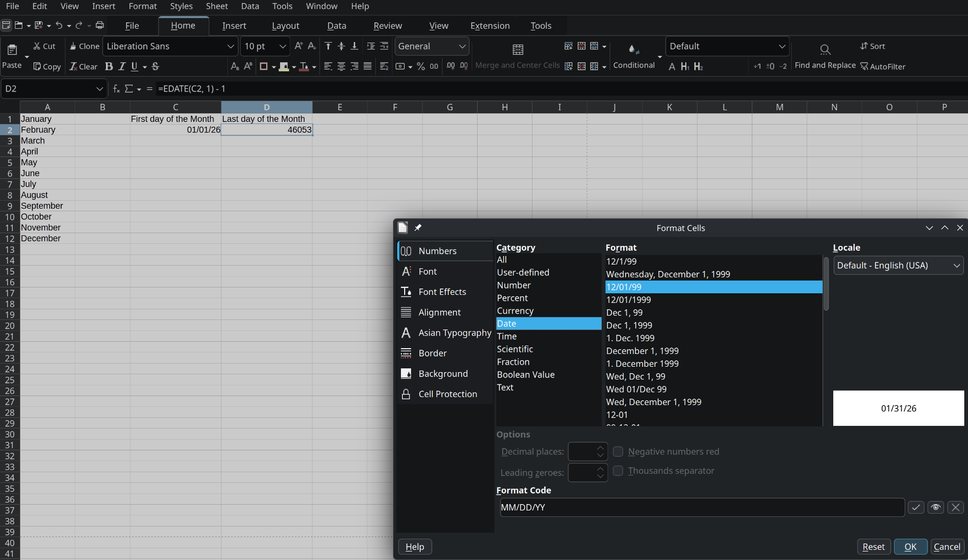Viewport: 968px width, 560px height.
Task: Toggle Italic formatting icon
Action: coord(122,67)
